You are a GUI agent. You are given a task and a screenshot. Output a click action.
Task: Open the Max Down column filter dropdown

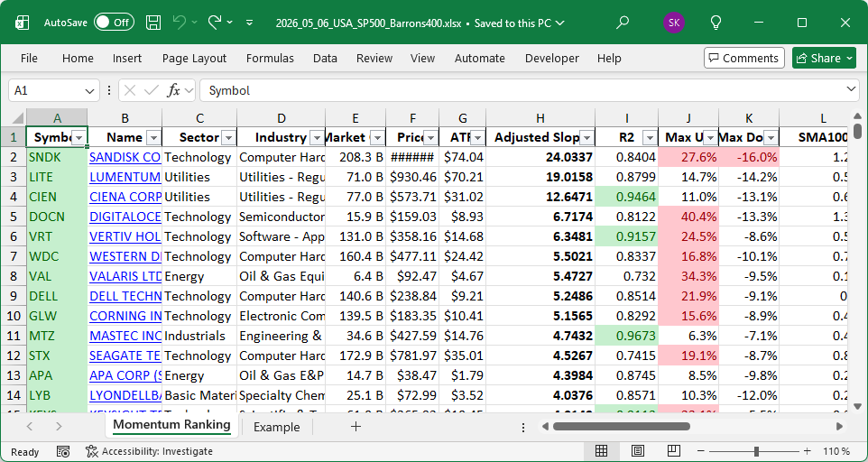tap(771, 138)
